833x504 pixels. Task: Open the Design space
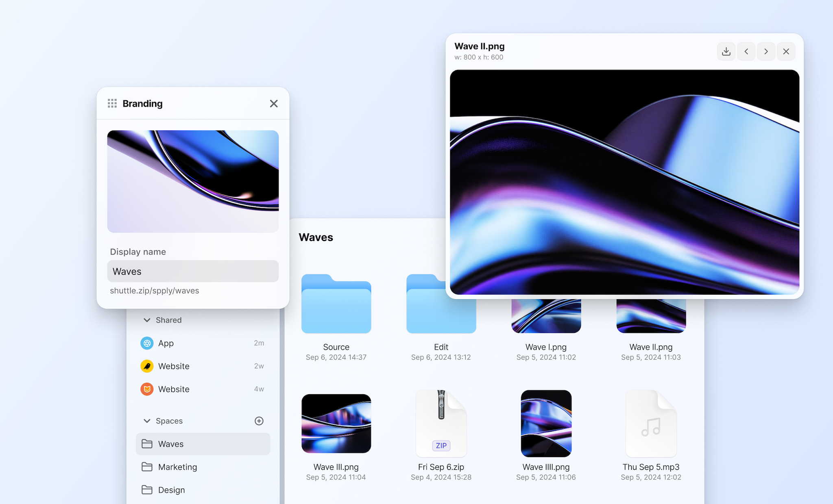point(171,490)
